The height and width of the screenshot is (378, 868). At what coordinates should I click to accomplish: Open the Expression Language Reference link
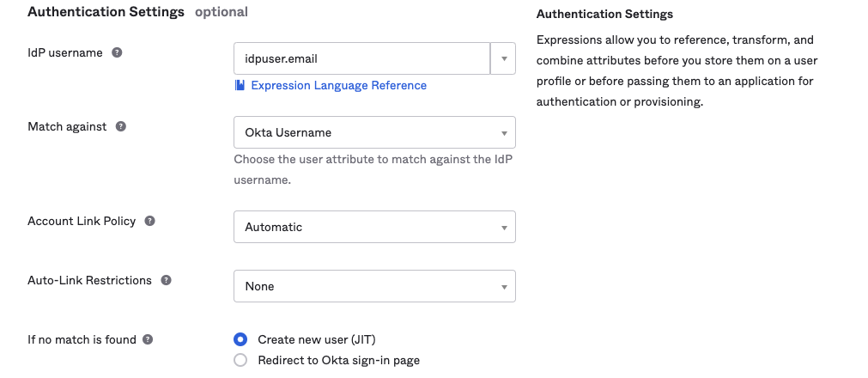pyautogui.click(x=338, y=85)
